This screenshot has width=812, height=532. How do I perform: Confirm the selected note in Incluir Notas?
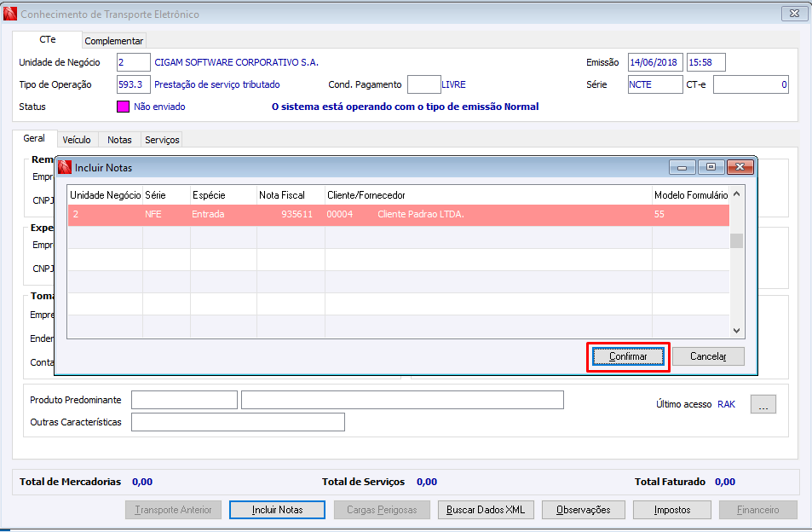[x=628, y=356]
